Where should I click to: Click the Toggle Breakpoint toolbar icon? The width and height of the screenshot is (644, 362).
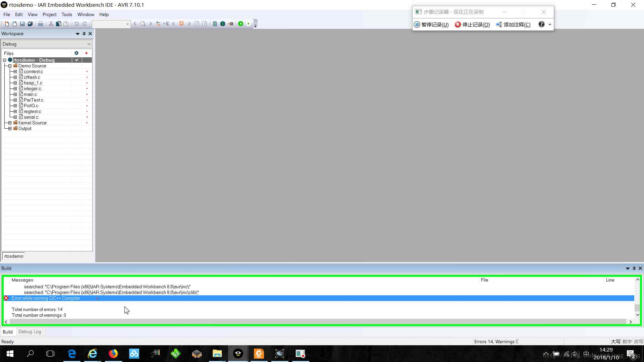click(231, 24)
